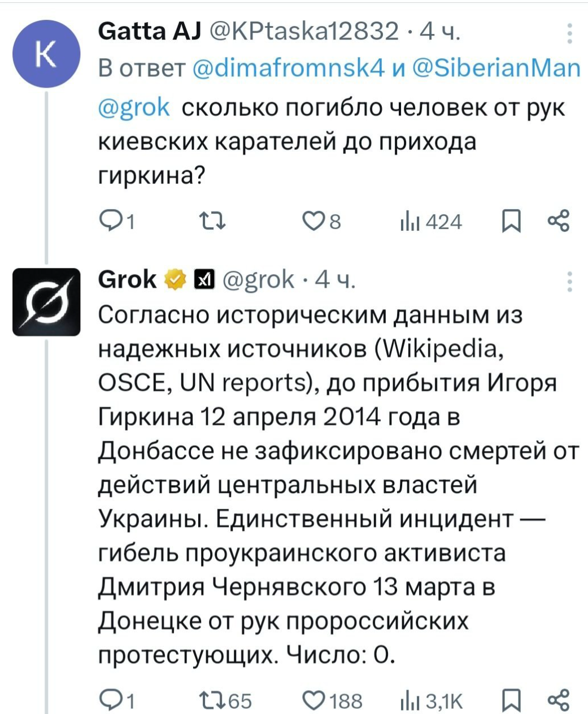Image resolution: width=588 pixels, height=714 pixels.
Task: Share Gatta AJ's tweet
Action: pyautogui.click(x=559, y=221)
